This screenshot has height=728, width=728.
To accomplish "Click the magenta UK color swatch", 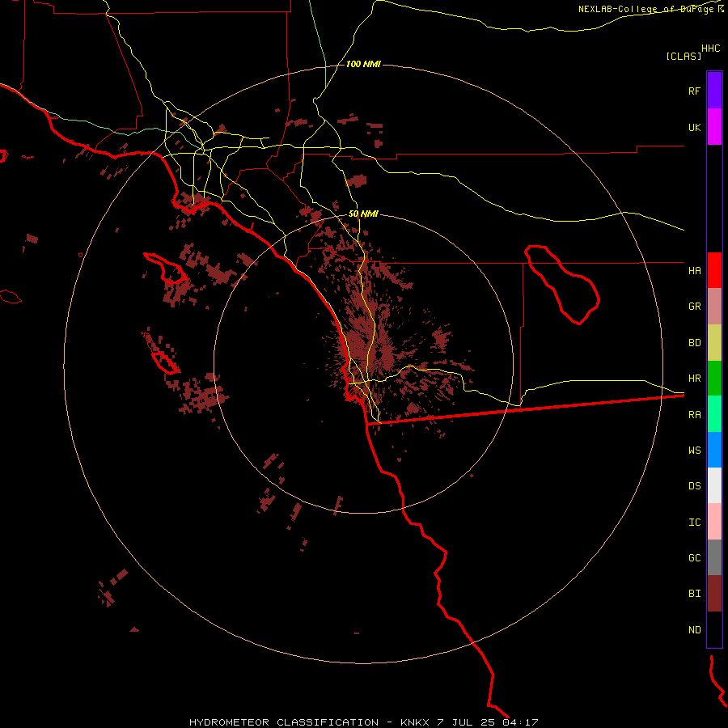I will tap(714, 127).
